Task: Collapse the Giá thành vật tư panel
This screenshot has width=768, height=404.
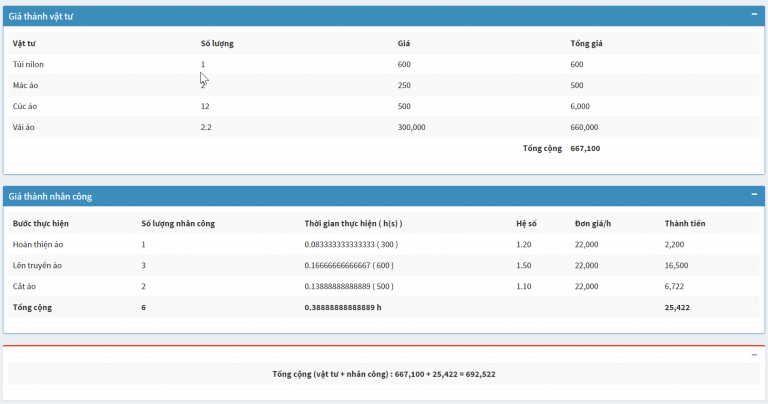Action: (754, 15)
